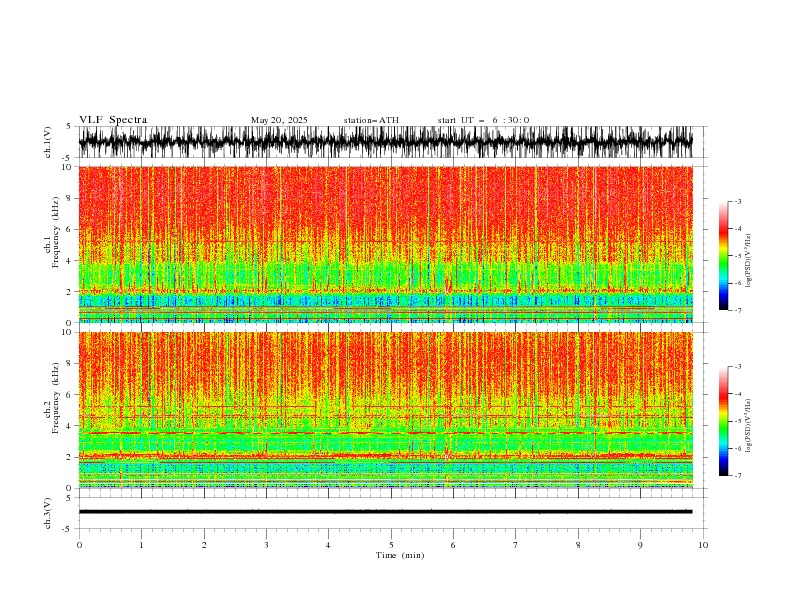The height and width of the screenshot is (612, 792).
Task: Click the time axis tick label 6
Action: 453,545
